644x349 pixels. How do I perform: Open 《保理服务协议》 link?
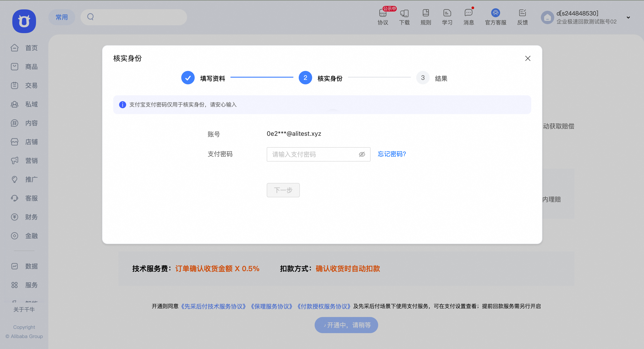(x=271, y=306)
